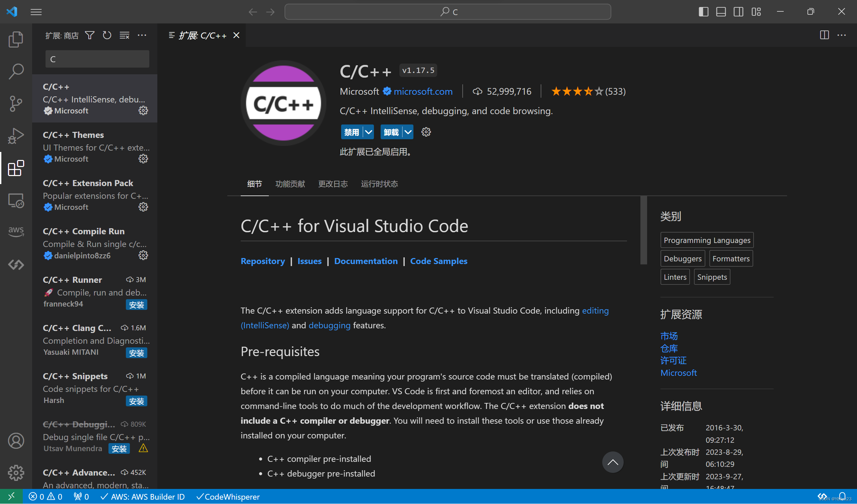
Task: Switch to the 运行时状态 tab
Action: (380, 184)
